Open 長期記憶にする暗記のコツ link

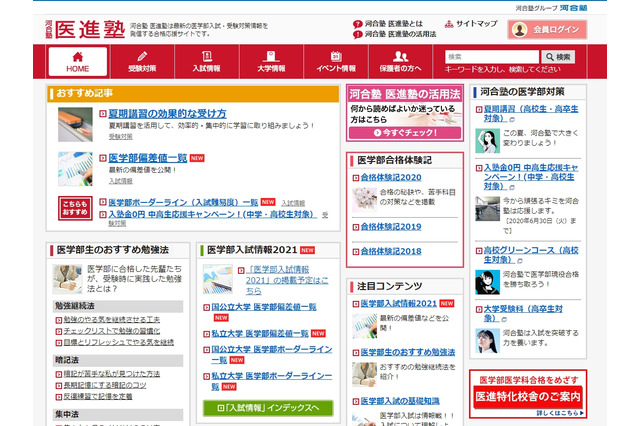pyautogui.click(x=104, y=385)
